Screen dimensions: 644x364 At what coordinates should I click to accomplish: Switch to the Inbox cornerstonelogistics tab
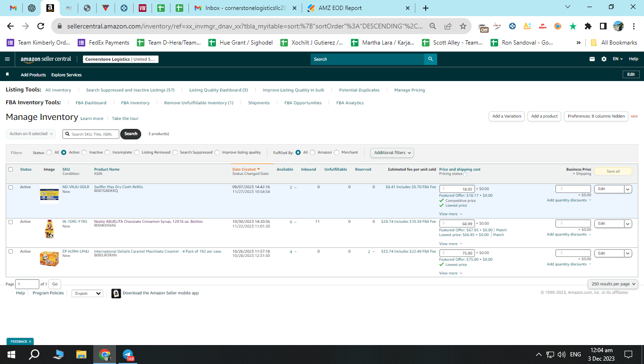pos(245,8)
